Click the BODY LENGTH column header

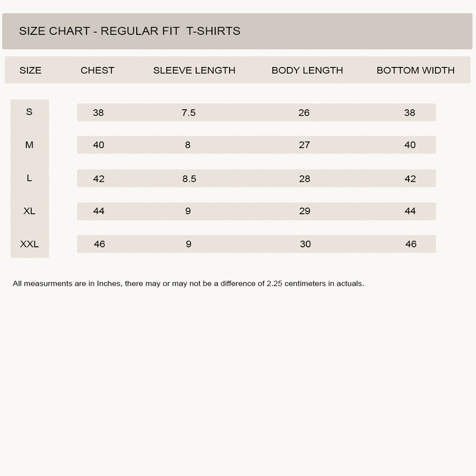pyautogui.click(x=307, y=71)
